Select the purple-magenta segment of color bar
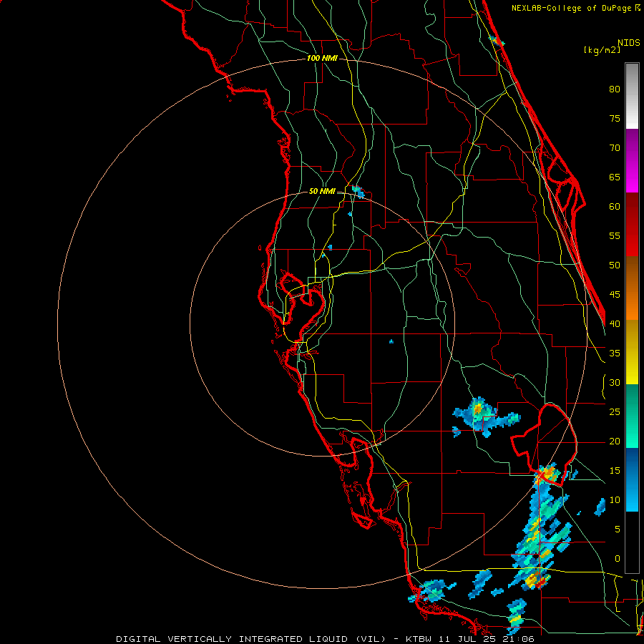The height and width of the screenshot is (644, 644). 632,161
